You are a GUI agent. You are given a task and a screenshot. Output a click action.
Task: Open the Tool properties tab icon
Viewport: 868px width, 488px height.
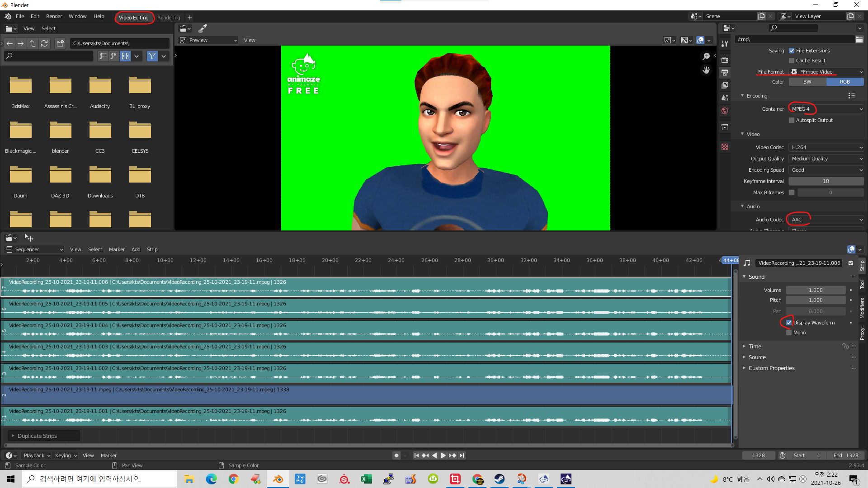(x=725, y=44)
